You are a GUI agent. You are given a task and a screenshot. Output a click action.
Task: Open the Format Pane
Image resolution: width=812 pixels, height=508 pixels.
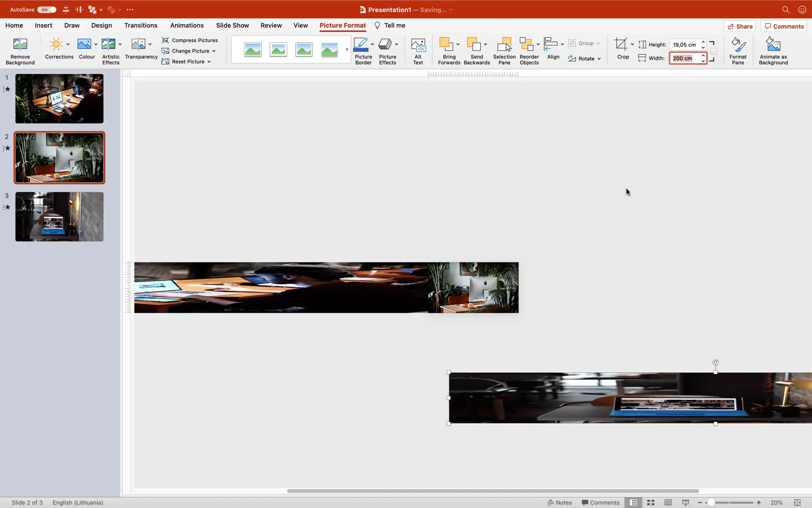click(738, 49)
